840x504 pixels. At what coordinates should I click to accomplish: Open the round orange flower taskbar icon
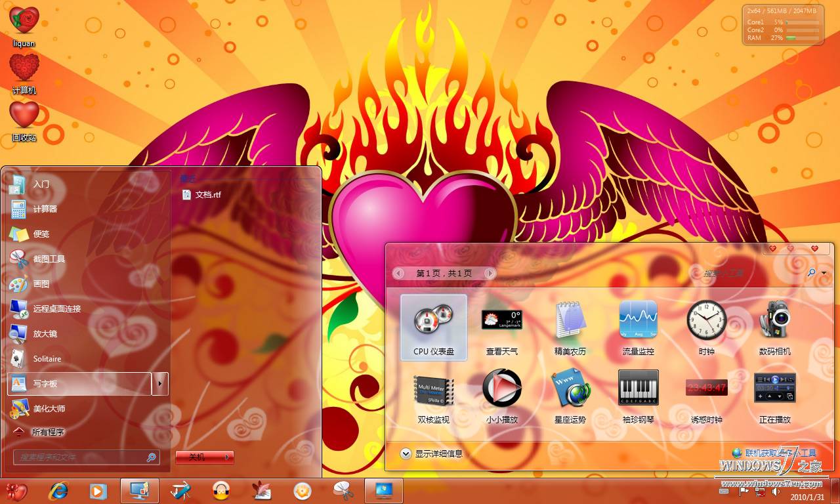302,491
